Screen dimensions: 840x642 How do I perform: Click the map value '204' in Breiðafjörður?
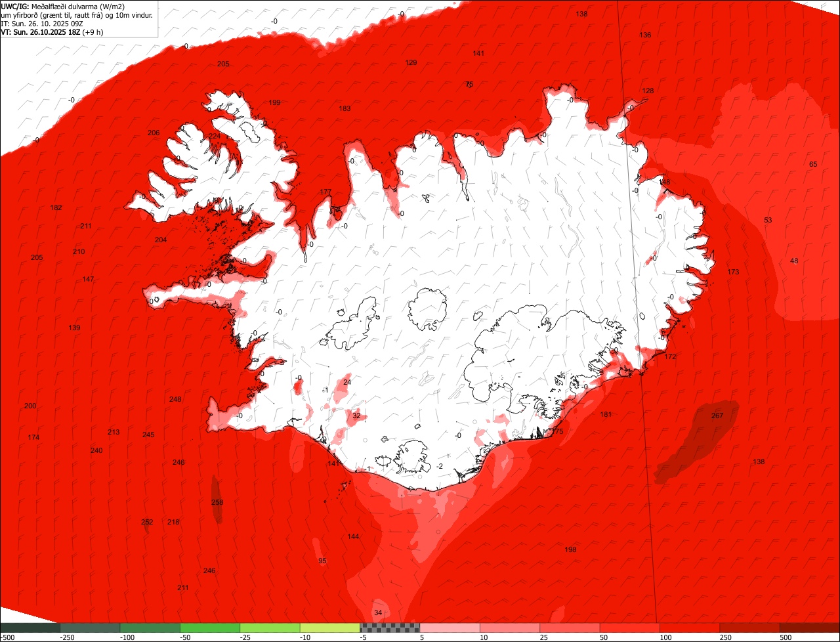click(x=161, y=240)
